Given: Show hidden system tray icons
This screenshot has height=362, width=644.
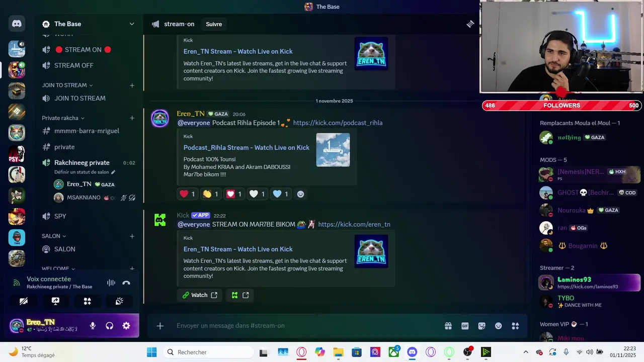Looking at the screenshot, I should click(526, 352).
